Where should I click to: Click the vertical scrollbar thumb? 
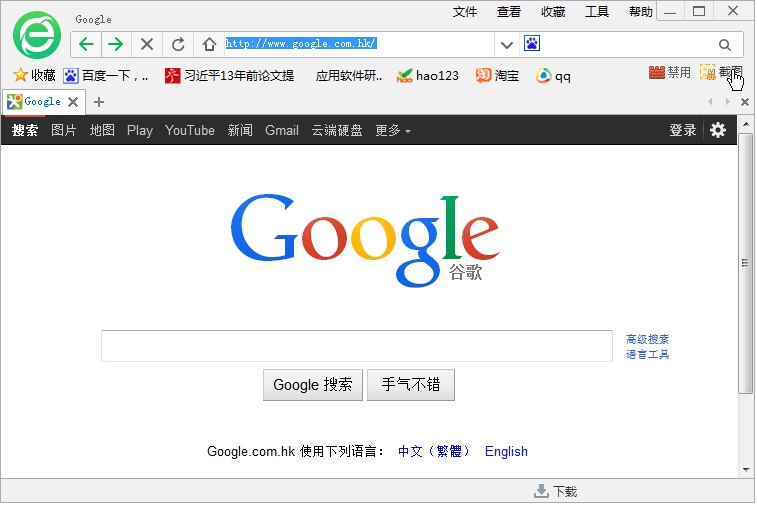[x=745, y=263]
